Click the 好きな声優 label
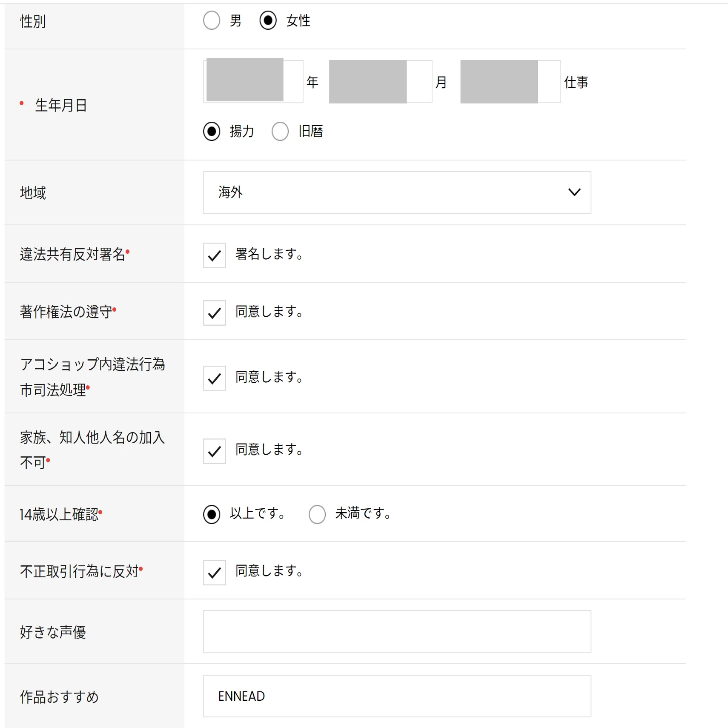 pyautogui.click(x=53, y=632)
